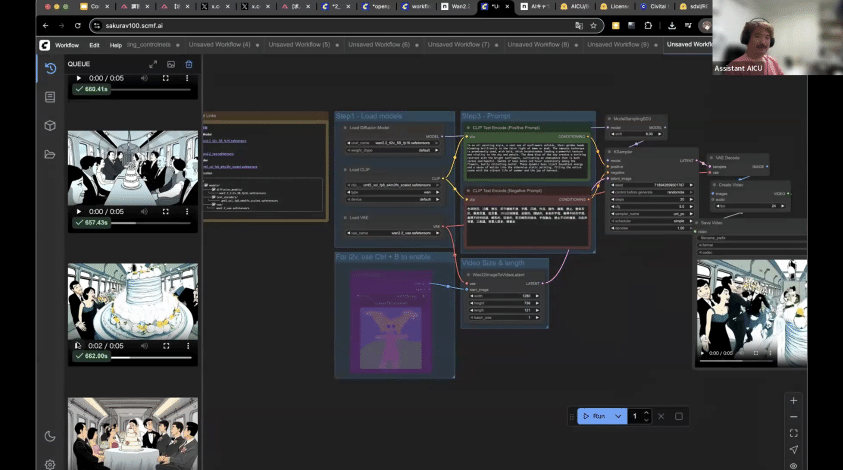This screenshot has height=470, width=843.
Task: Open the weight_dtype dropdown
Action: click(393, 151)
